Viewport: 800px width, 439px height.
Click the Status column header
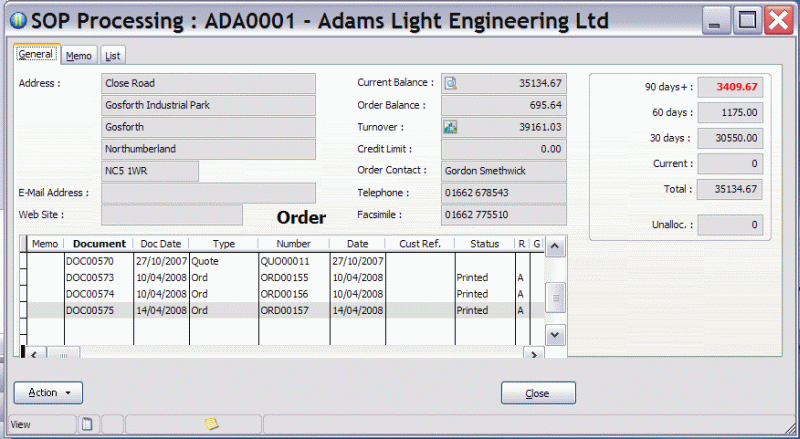pos(485,244)
